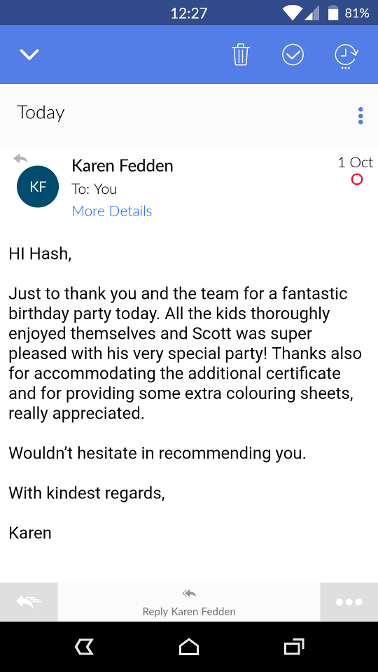This screenshot has width=378, height=672.
Task: Expand More Details link
Action: pos(112,211)
